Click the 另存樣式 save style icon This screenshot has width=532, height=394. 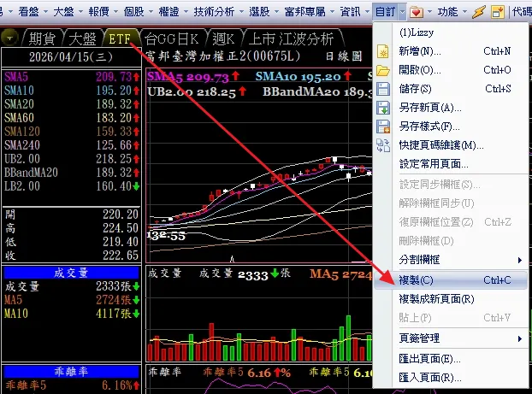click(383, 126)
